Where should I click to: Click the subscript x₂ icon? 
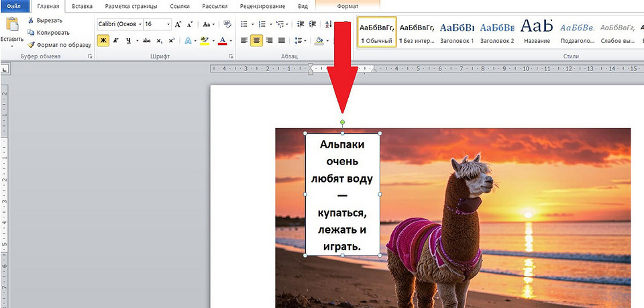[159, 40]
